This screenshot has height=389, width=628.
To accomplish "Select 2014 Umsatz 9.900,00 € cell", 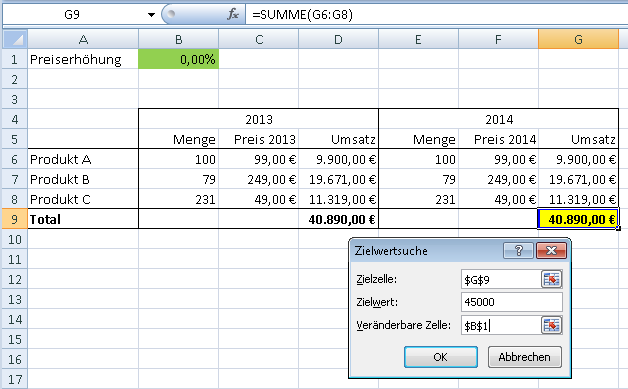I will click(578, 159).
